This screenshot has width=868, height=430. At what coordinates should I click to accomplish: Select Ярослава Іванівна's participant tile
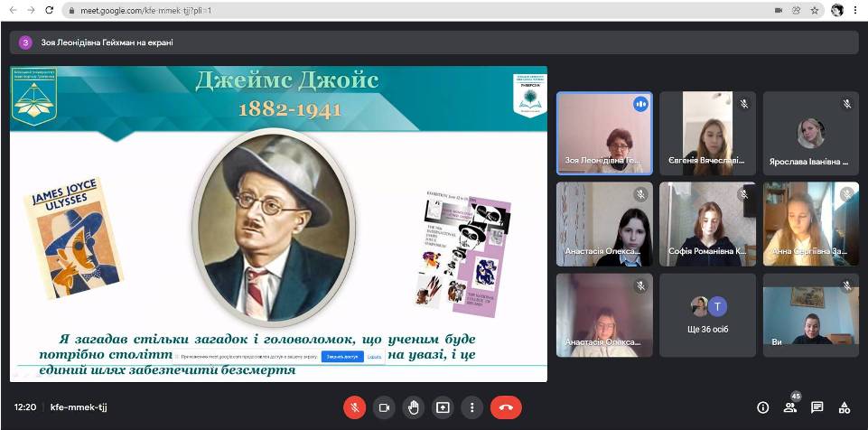[x=811, y=134]
